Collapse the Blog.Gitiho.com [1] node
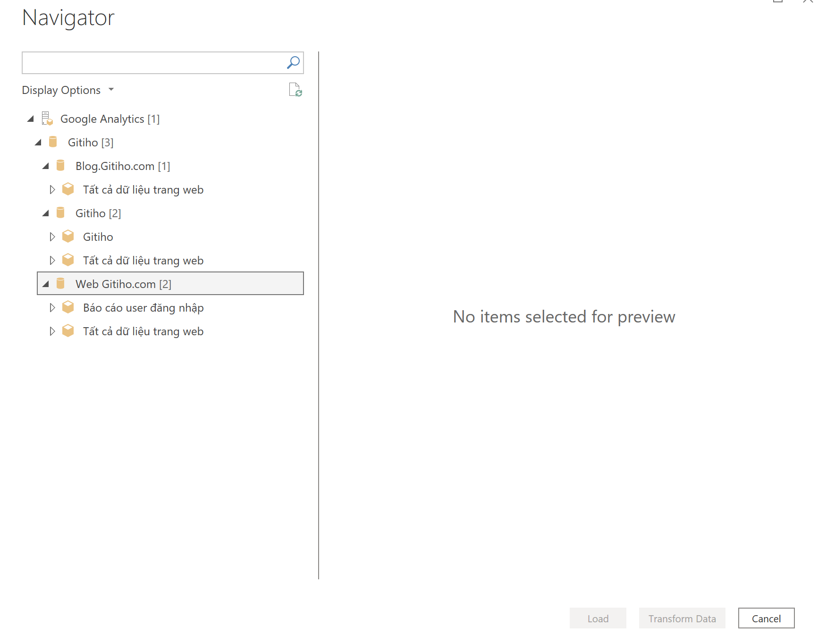Viewport: 818px width, 644px height. (x=46, y=166)
